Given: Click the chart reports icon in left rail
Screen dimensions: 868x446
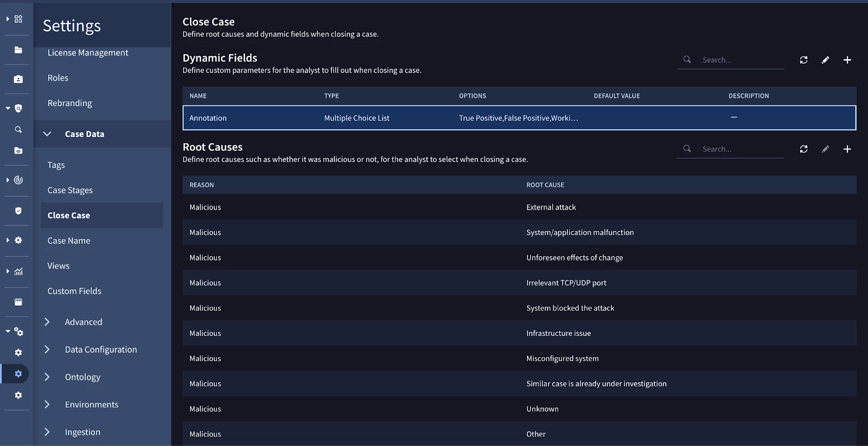Looking at the screenshot, I should click(x=18, y=271).
